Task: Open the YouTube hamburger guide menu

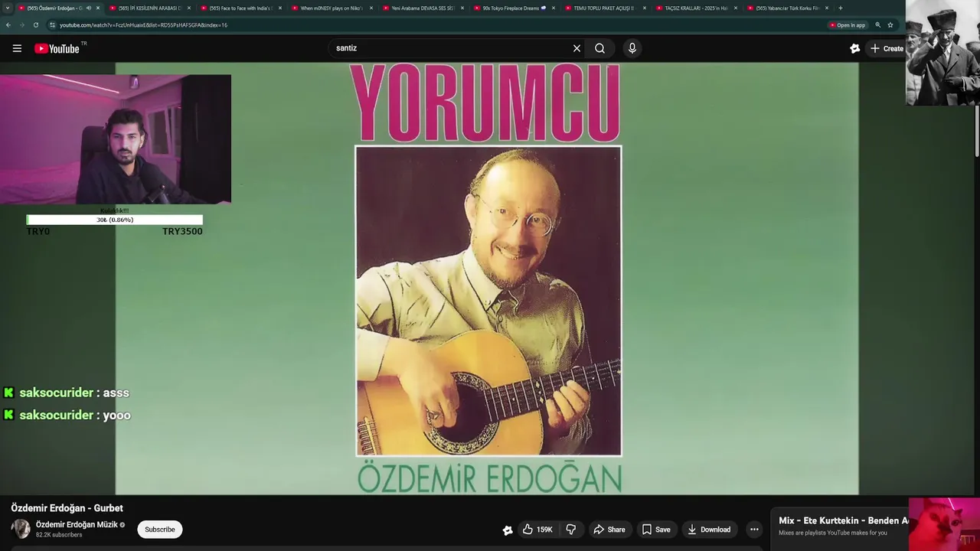Action: tap(17, 48)
